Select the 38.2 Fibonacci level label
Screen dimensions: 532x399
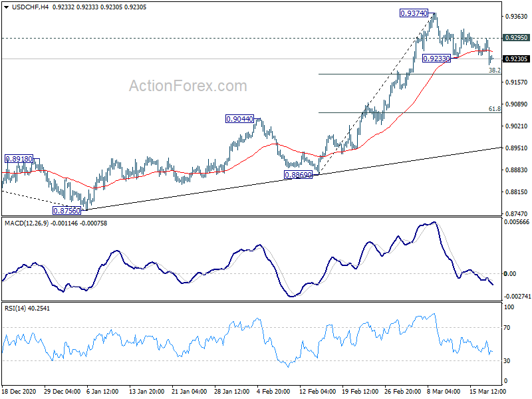(494, 70)
